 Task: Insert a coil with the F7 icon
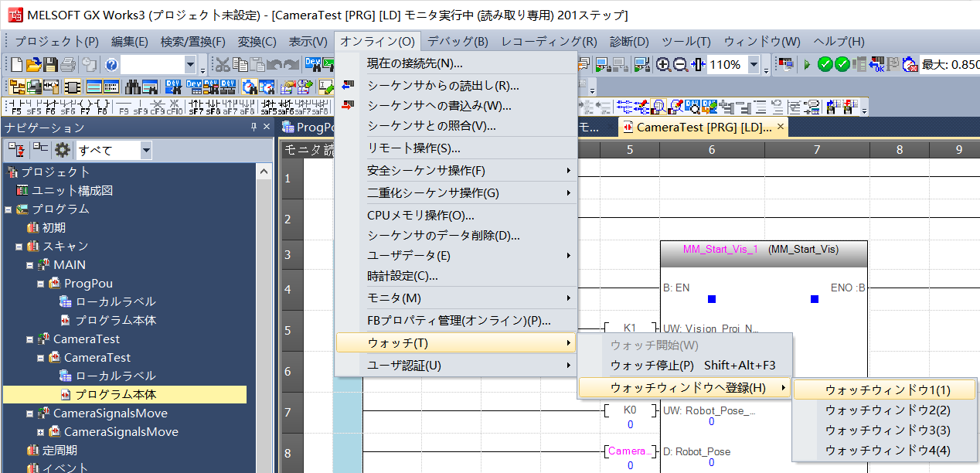(85, 107)
